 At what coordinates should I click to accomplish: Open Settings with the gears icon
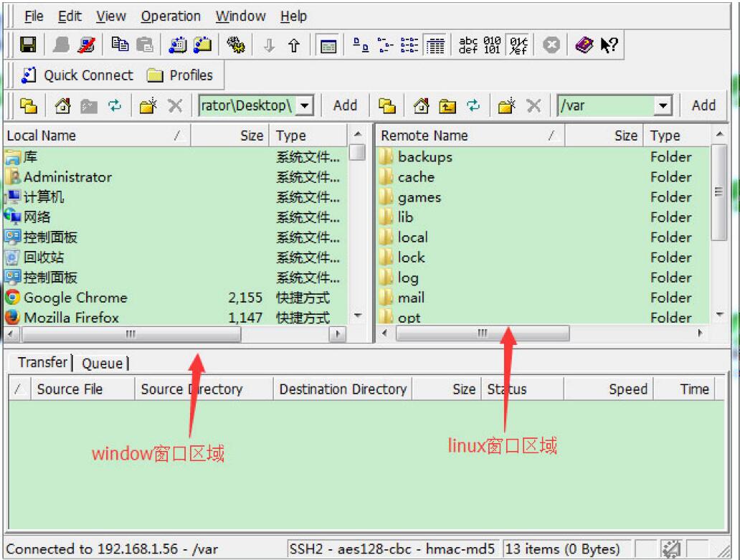(235, 45)
